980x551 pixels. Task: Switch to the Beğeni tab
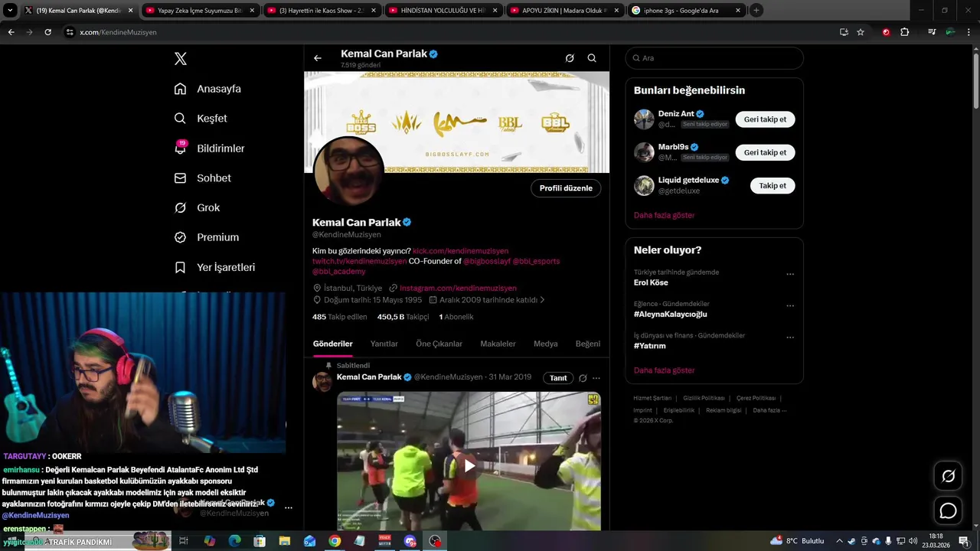(588, 344)
